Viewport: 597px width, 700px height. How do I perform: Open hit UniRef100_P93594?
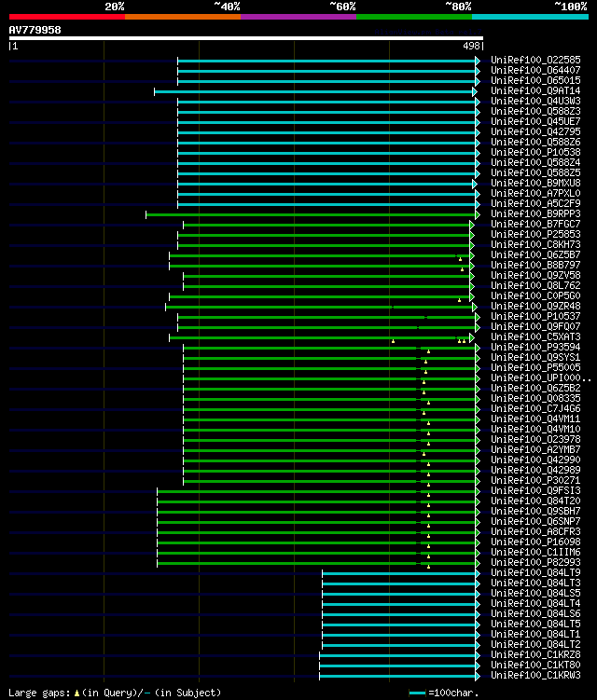click(535, 348)
